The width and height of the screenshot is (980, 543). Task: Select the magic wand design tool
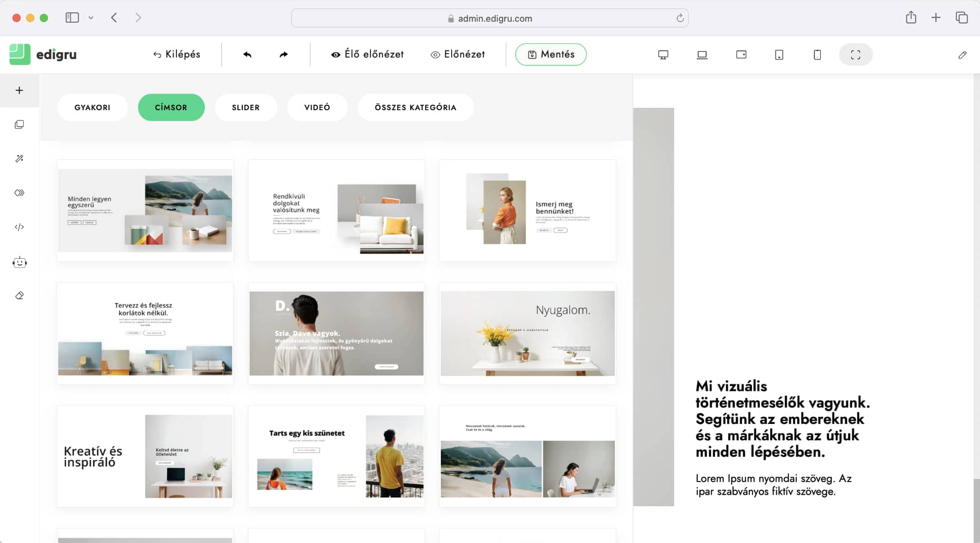click(19, 158)
